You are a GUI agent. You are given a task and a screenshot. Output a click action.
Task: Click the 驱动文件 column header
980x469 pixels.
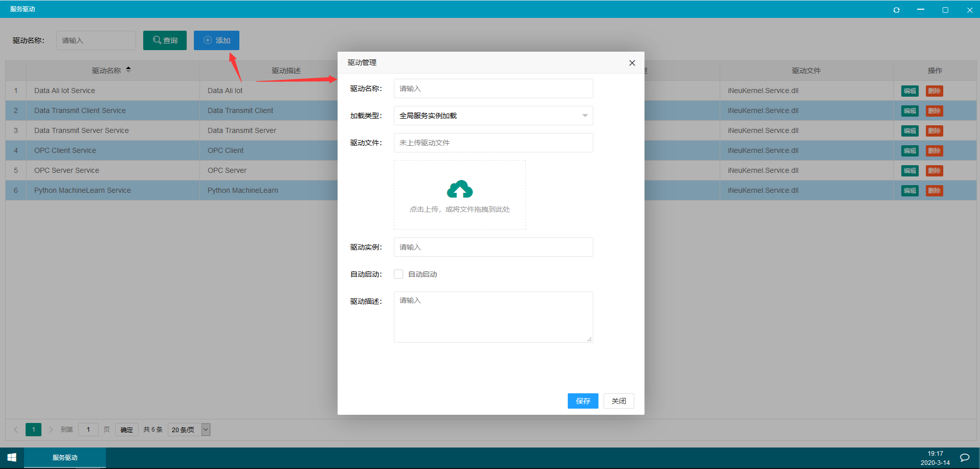806,71
